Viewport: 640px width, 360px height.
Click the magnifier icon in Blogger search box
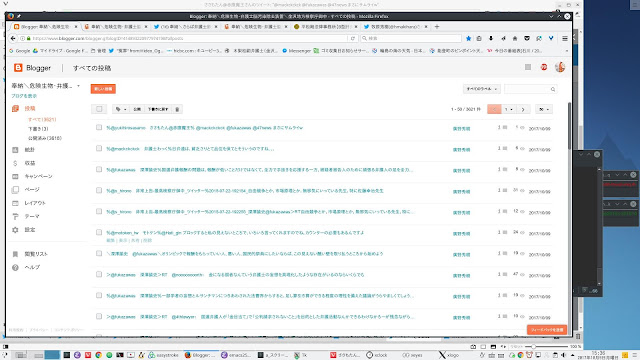coord(553,89)
